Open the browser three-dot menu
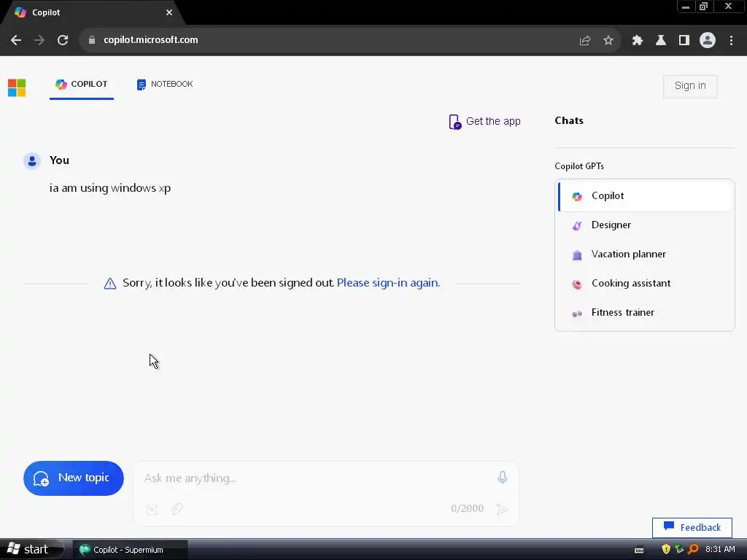The height and width of the screenshot is (560, 747). click(x=731, y=41)
